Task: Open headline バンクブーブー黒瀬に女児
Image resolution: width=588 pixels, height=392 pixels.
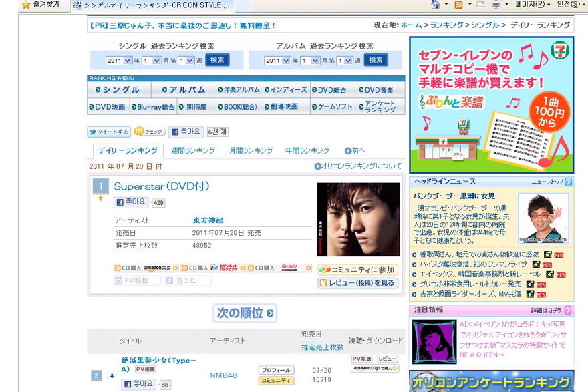Action: click(454, 196)
